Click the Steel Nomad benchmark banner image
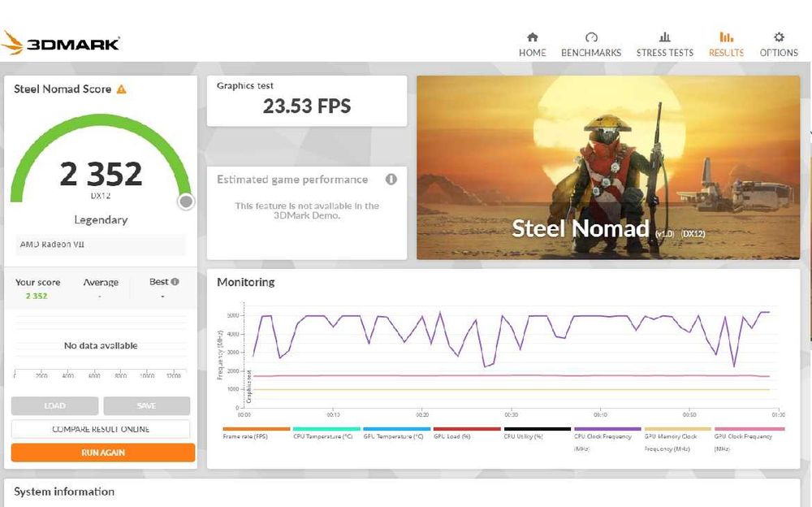The width and height of the screenshot is (812, 507). 608,167
